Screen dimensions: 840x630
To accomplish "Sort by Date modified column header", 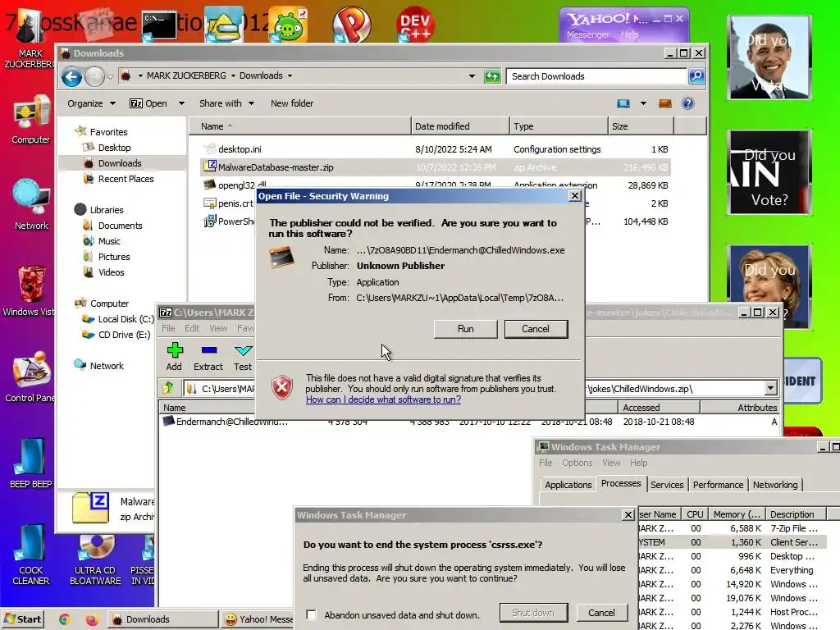I will (460, 126).
